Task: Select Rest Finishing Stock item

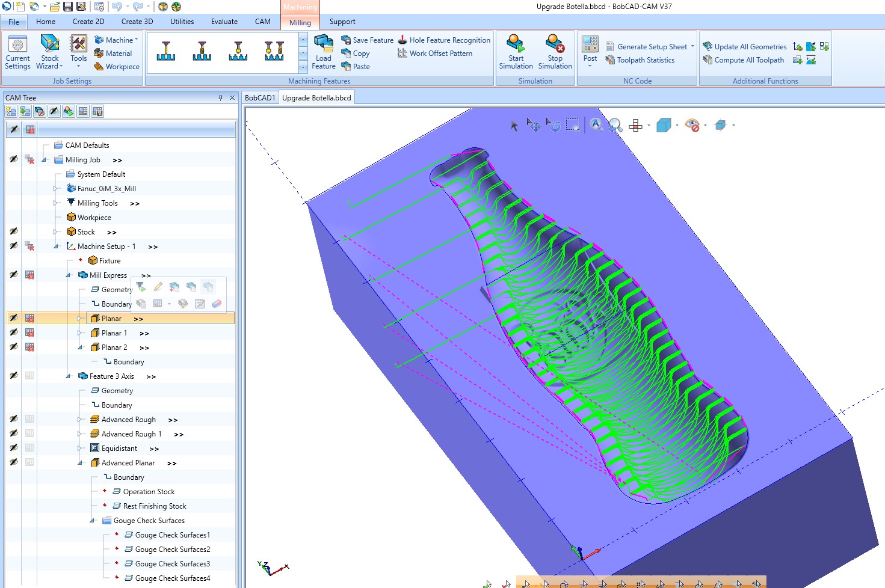Action: point(155,506)
